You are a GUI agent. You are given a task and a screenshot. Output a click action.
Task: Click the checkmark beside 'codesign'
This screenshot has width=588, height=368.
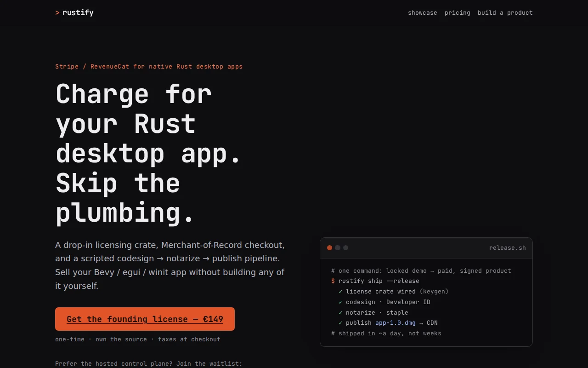(x=340, y=302)
